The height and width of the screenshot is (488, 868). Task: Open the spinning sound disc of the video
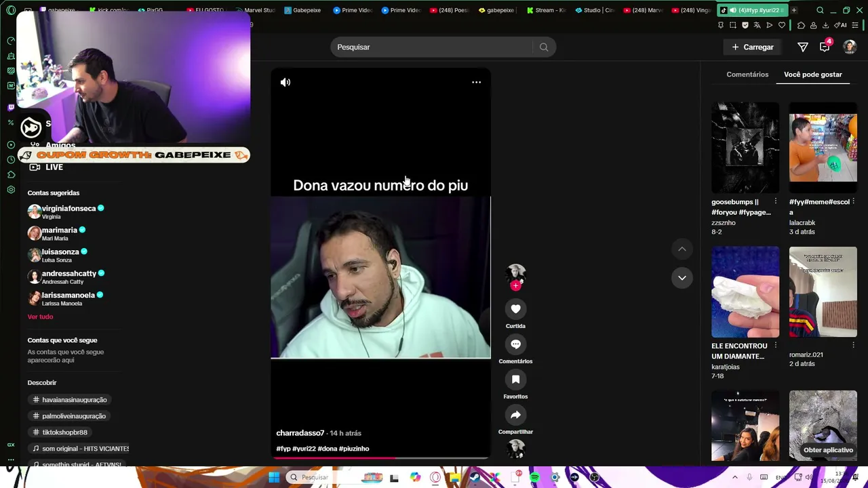click(516, 449)
